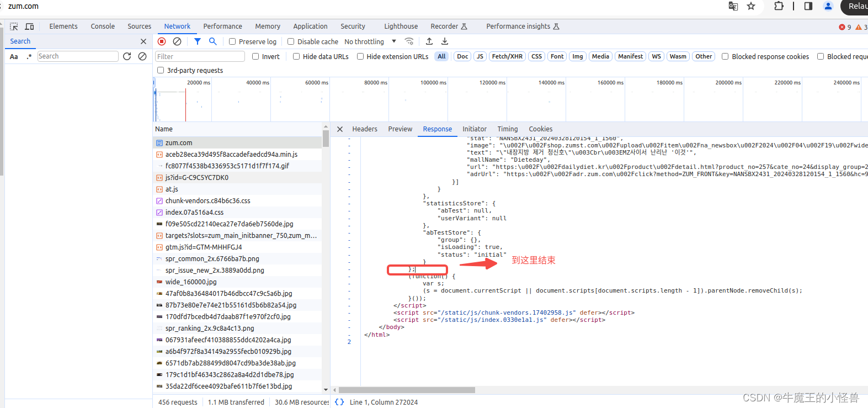
Task: Open the Performance tab
Action: (x=222, y=27)
